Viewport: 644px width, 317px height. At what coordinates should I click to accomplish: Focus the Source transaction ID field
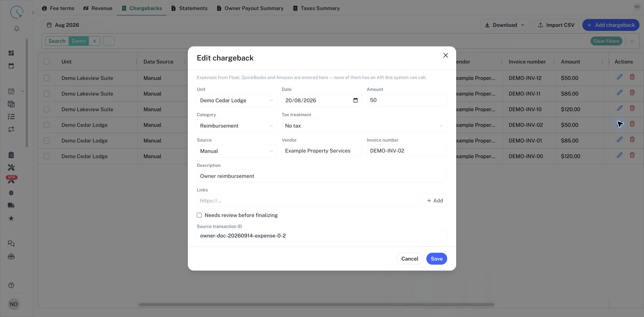[x=322, y=236]
